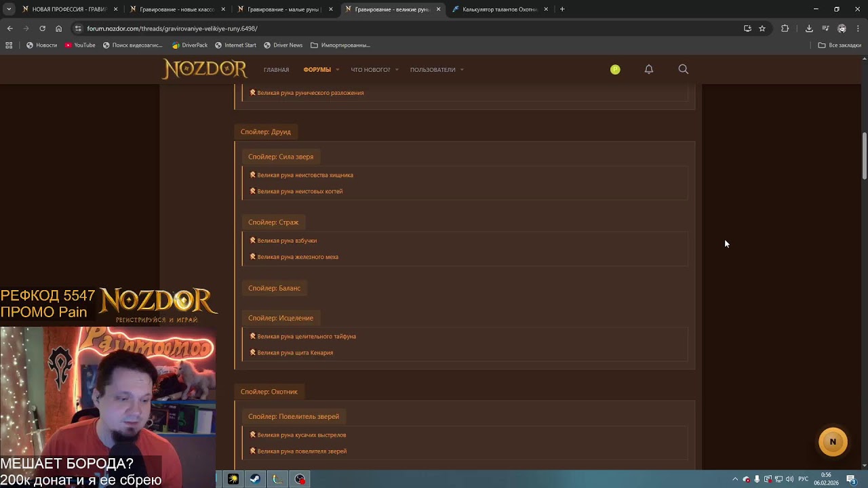Screen dimensions: 868x488
Task: Collapse the Спойлер: Исцеление spoiler
Action: 281,318
